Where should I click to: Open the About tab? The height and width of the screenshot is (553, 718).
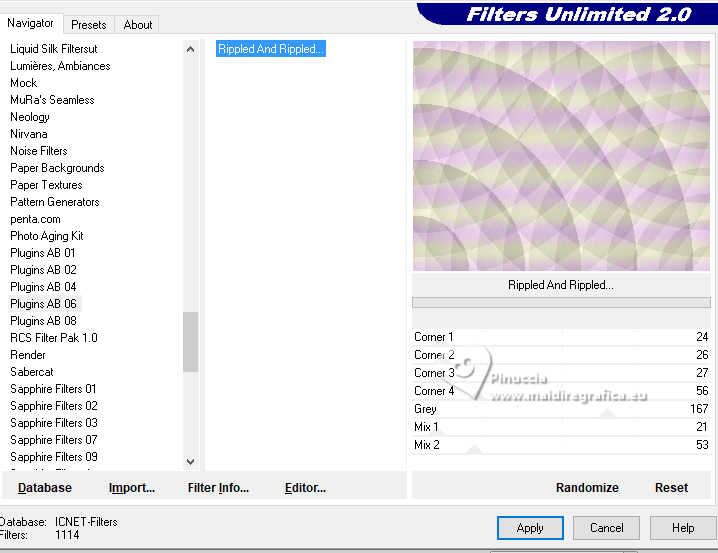tap(137, 25)
